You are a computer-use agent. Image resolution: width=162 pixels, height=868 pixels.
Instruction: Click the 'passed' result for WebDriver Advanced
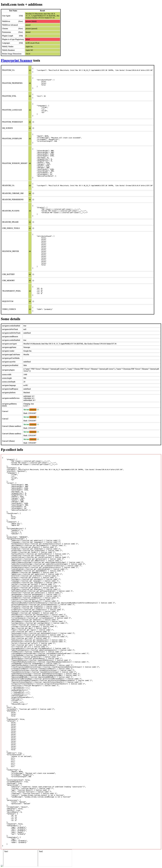click(x=42, y=25)
